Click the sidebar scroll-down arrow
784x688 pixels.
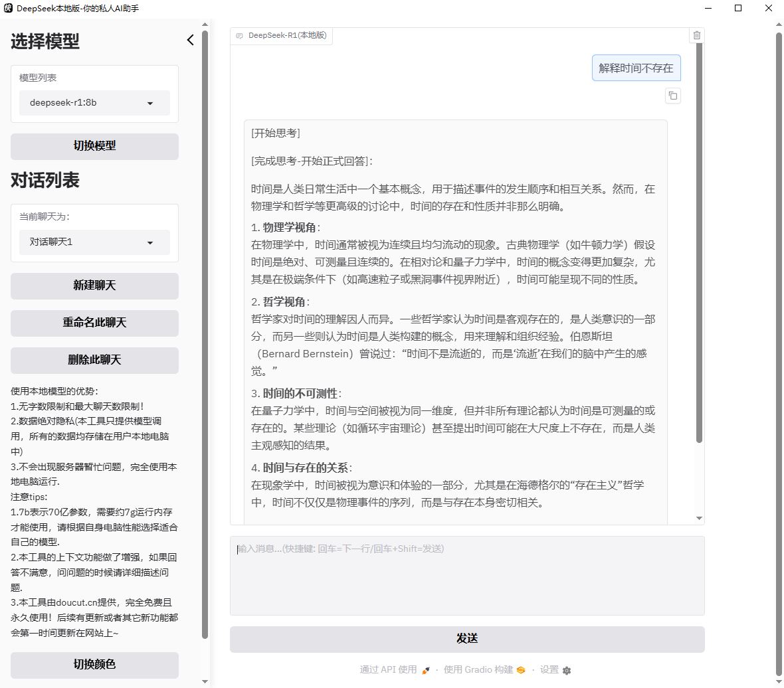(205, 681)
